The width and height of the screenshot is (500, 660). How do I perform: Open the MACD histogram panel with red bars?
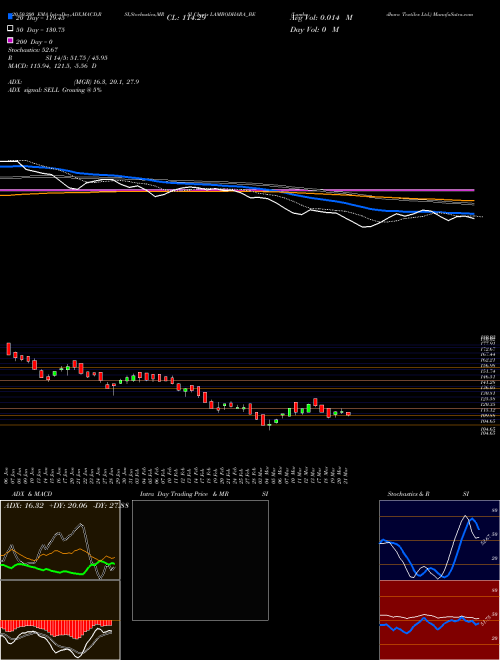tap(60, 620)
